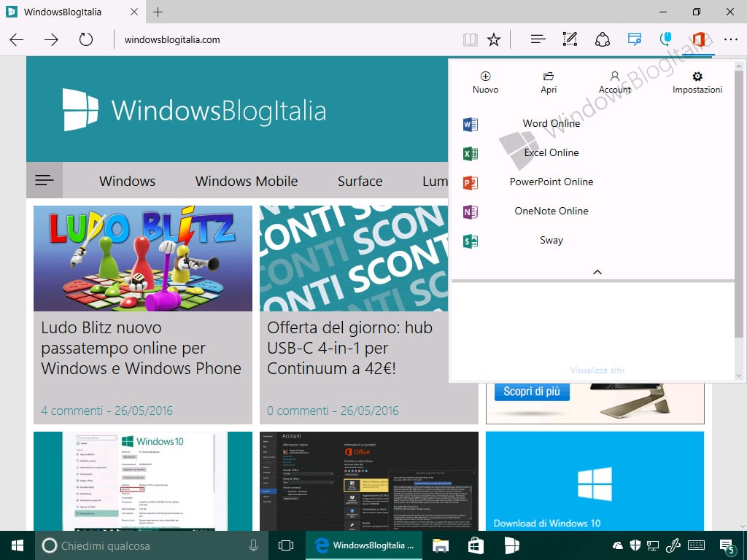The width and height of the screenshot is (747, 560).
Task: Click the Nuovo button in Office panel
Action: 485,82
